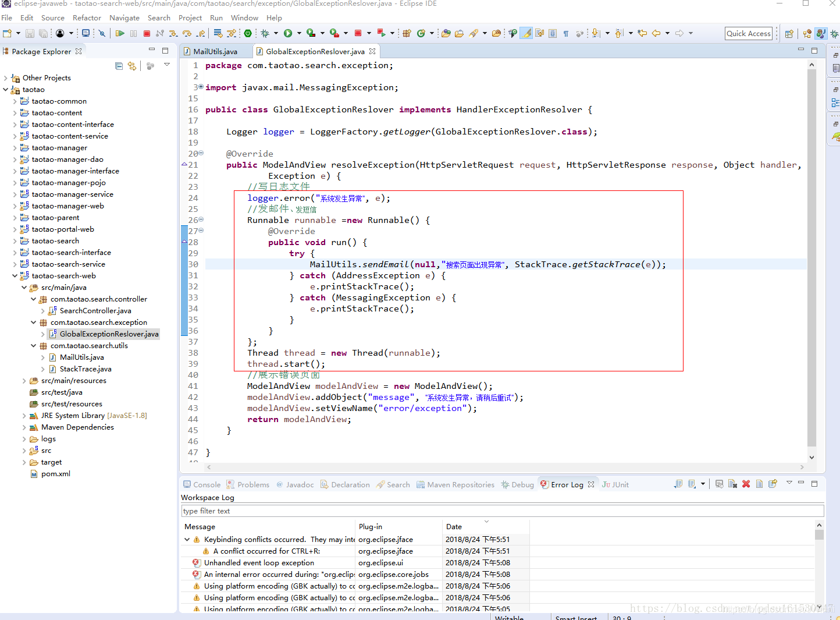Viewport: 840px width, 620px height.
Task: Click the Step Return toolbar icon
Action: point(201,33)
